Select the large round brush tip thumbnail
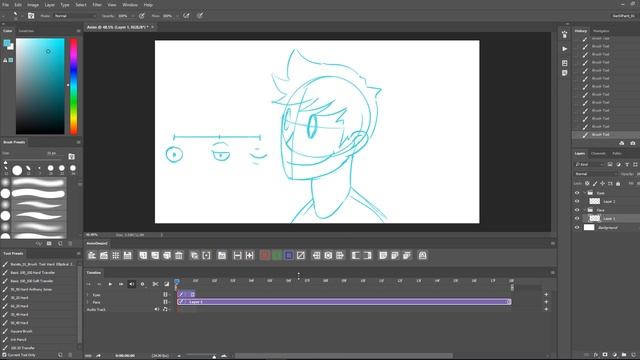The height and width of the screenshot is (360, 640). pos(17,170)
